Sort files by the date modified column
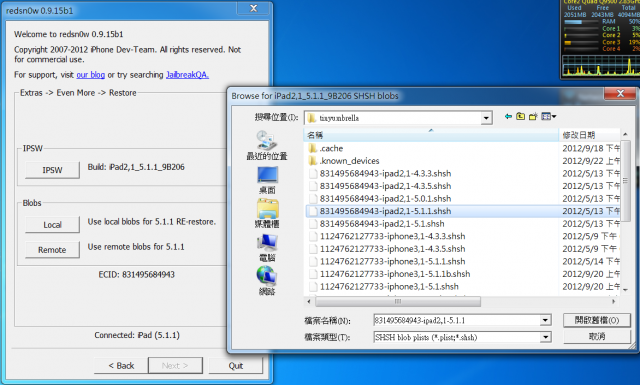The height and width of the screenshot is (385, 640). (x=590, y=135)
